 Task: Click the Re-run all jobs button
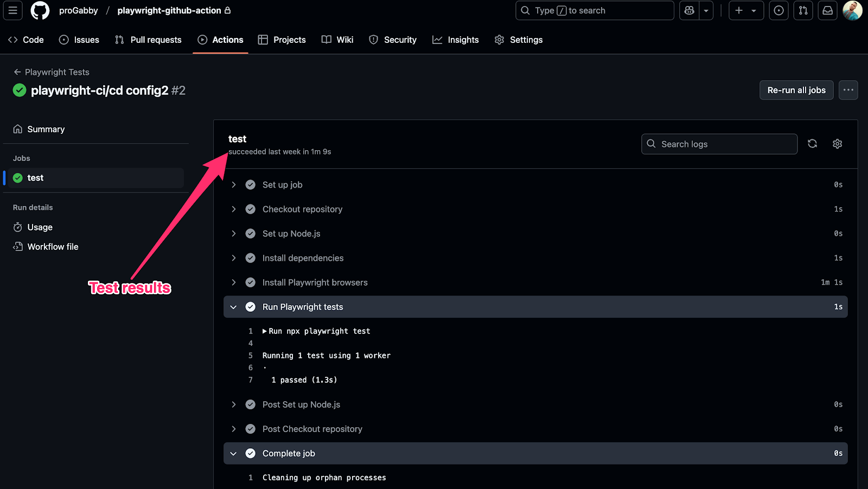796,90
